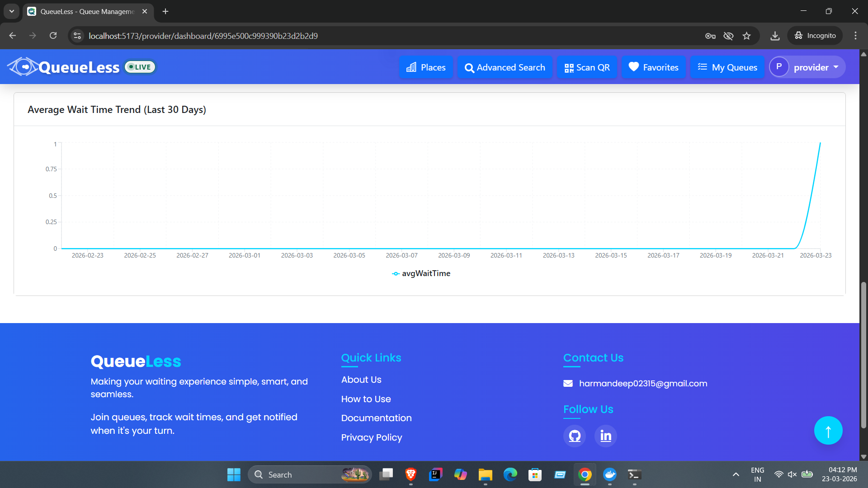The image size is (868, 488).
Task: Open the GitHub profile icon
Action: (x=575, y=436)
